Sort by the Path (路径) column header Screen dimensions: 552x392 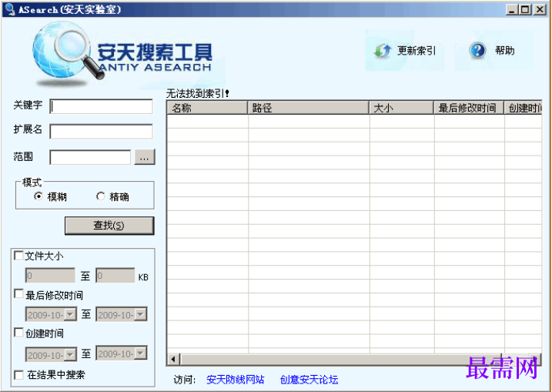click(309, 108)
